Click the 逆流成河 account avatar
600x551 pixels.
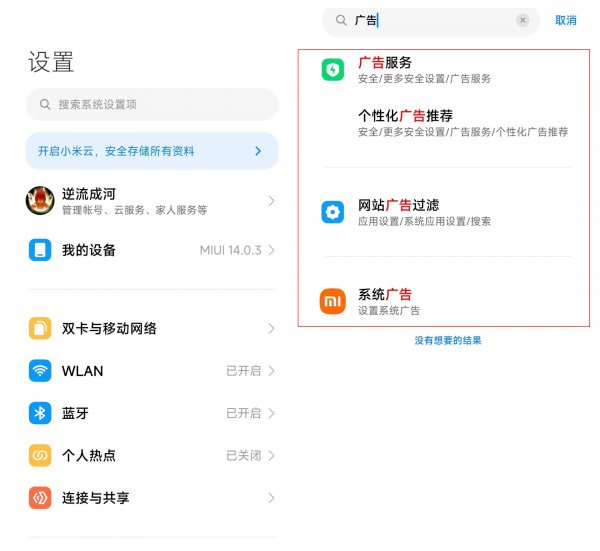40,201
